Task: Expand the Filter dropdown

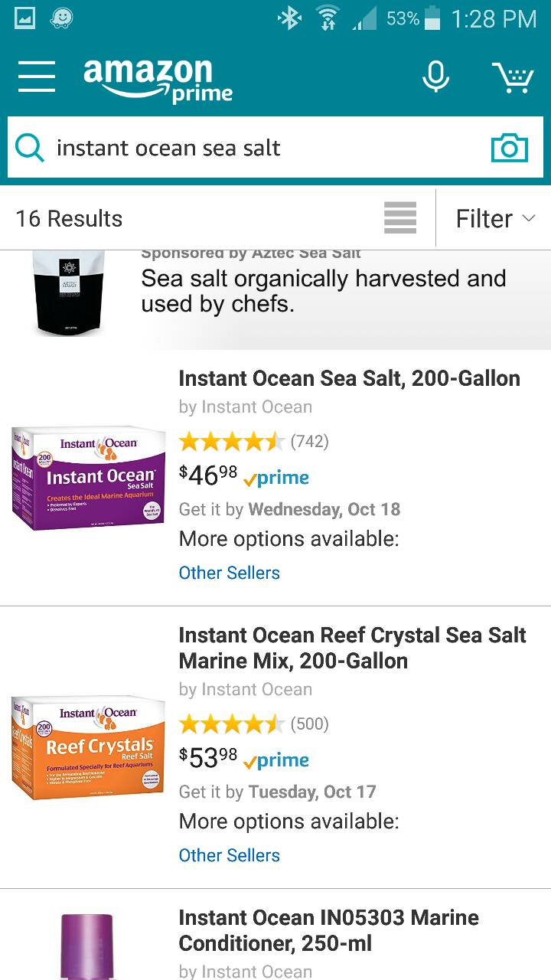Action: tap(494, 219)
